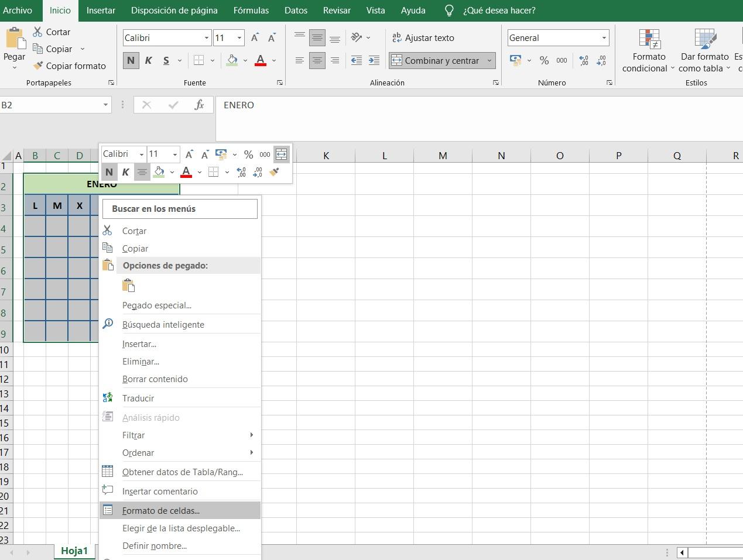Toggle center alignment in mini toolbar
This screenshot has height=560, width=743.
tap(142, 172)
